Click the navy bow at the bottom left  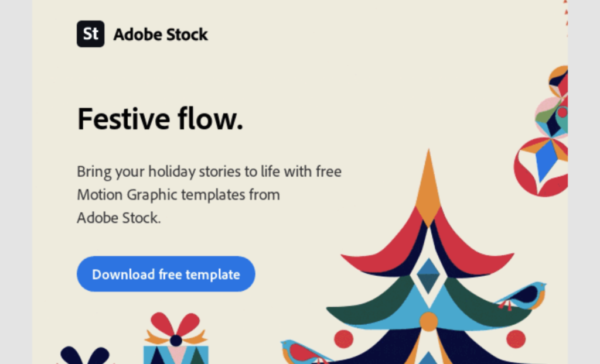tap(85, 355)
